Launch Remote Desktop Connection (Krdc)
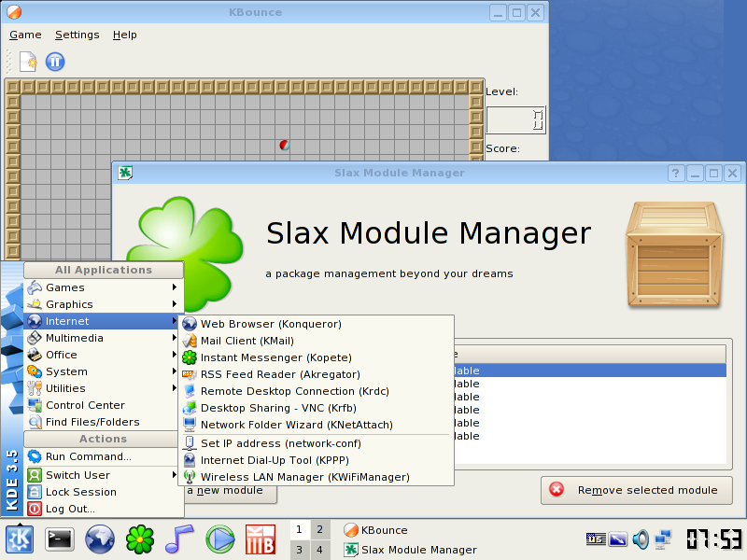Image resolution: width=747 pixels, height=560 pixels. coord(316,391)
